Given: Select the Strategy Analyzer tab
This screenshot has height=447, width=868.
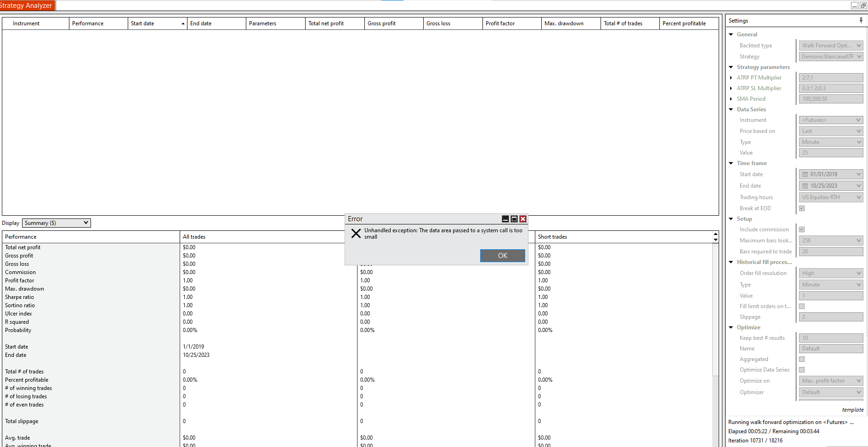Looking at the screenshot, I should pos(27,6).
